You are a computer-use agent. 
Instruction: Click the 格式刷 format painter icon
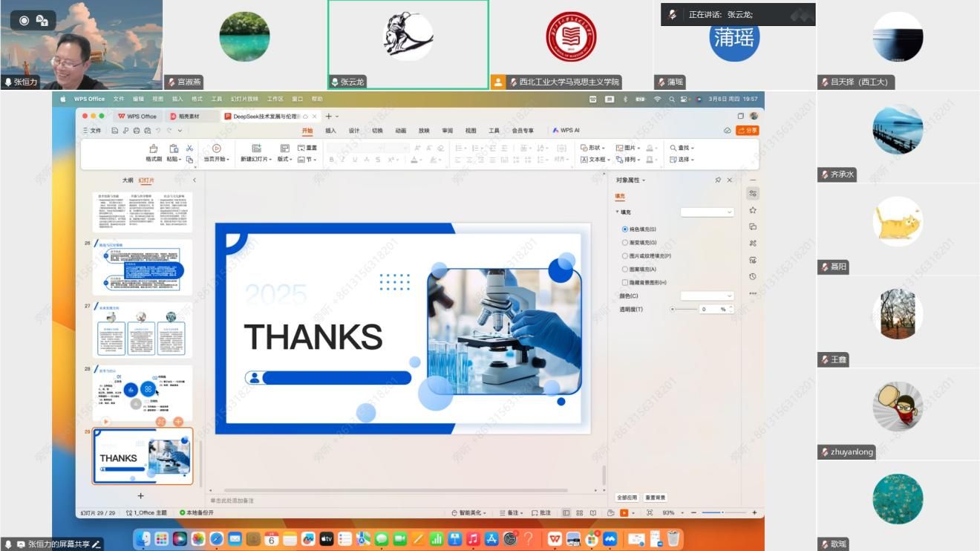click(153, 149)
